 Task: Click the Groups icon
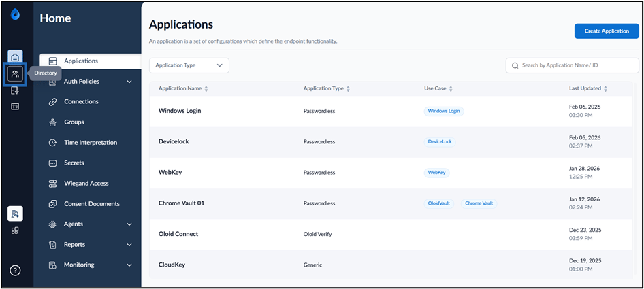(x=52, y=122)
